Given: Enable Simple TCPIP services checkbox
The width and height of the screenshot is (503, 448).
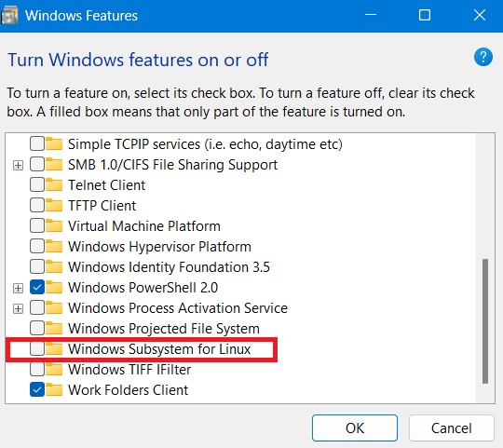Looking at the screenshot, I should [37, 144].
